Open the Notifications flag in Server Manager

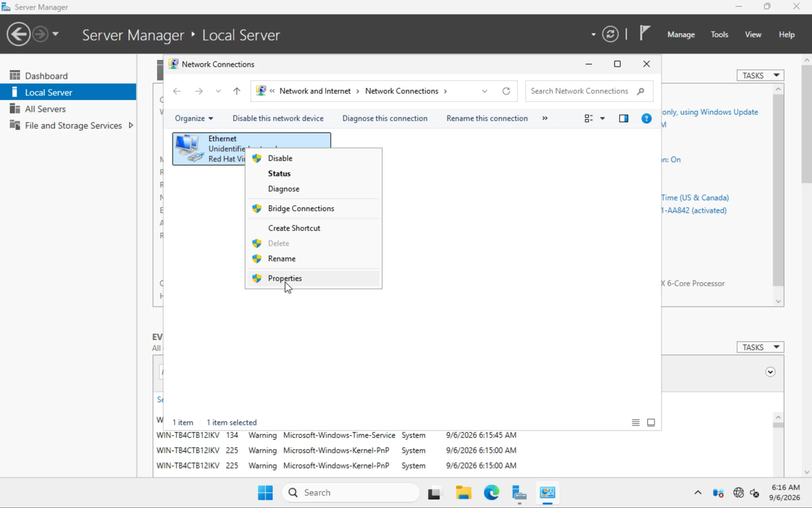644,34
